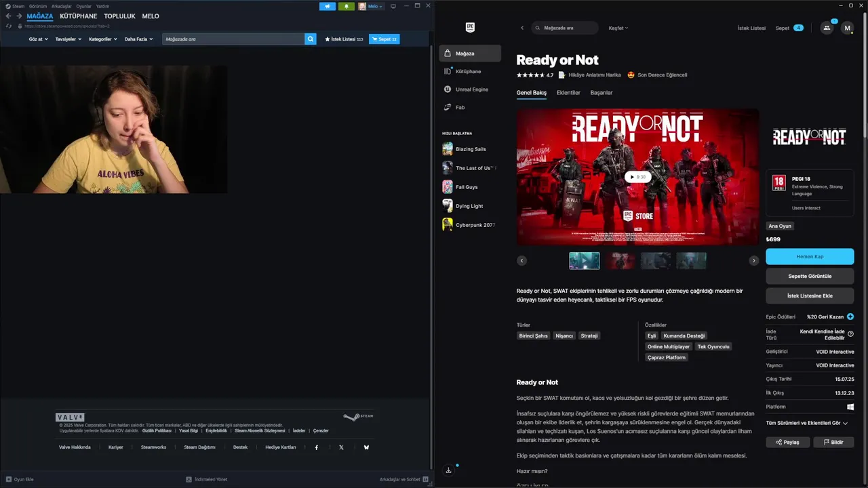868x488 pixels.
Task: Toggle Steam Big Picture mode icon
Action: click(x=393, y=6)
